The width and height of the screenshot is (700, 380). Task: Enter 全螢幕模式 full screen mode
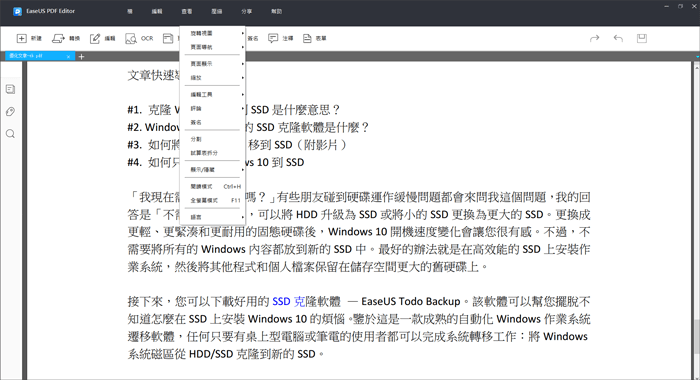coord(212,200)
